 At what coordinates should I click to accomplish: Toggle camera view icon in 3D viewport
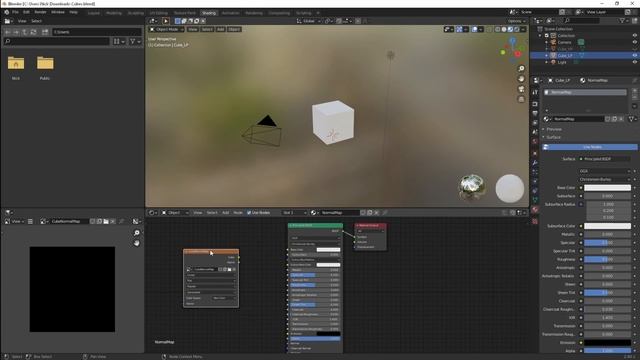click(x=521, y=89)
